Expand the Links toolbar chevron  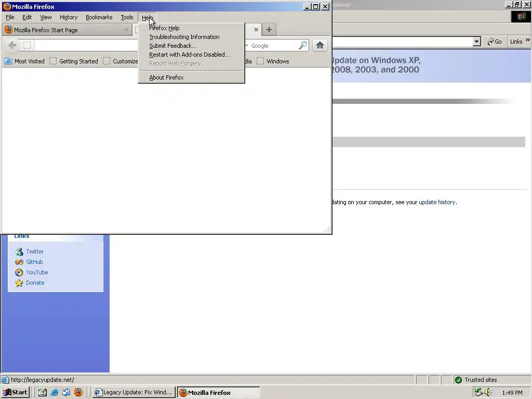(x=528, y=40)
